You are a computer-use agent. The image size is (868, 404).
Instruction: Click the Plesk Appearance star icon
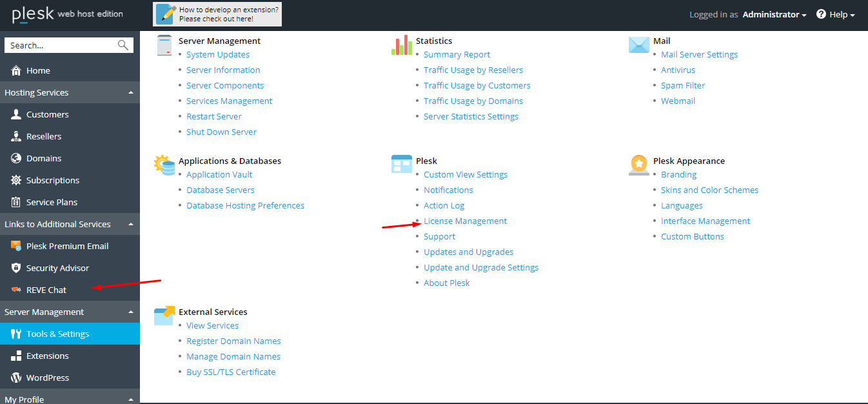pos(638,165)
